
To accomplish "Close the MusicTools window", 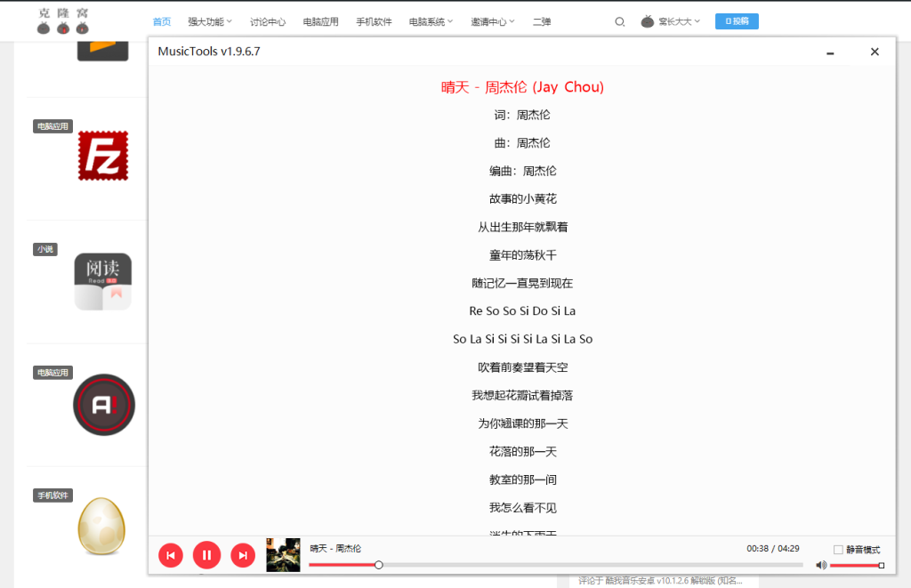I will coord(875,52).
